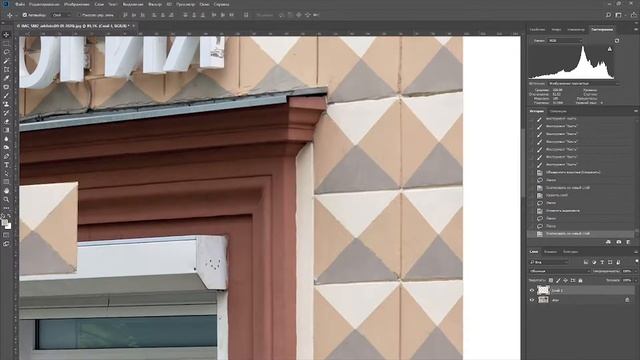Select the Pen tool
Screen dimensions: 640x360
point(6,156)
